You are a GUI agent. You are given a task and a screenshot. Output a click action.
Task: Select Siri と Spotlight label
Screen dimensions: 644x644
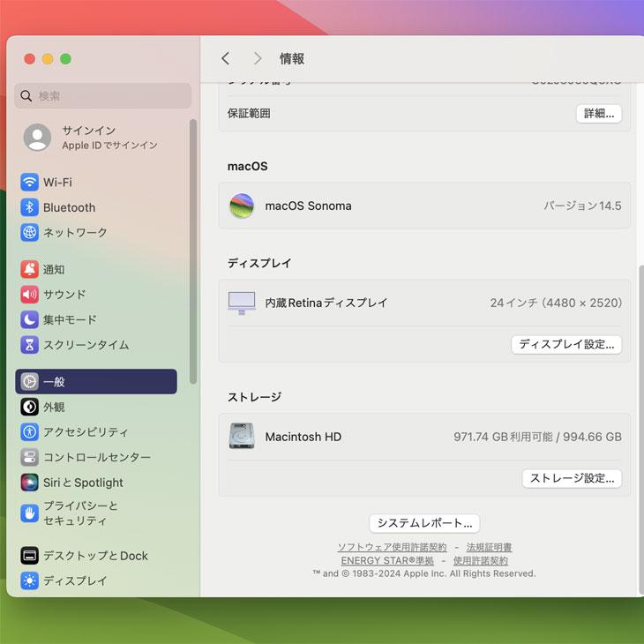83,483
